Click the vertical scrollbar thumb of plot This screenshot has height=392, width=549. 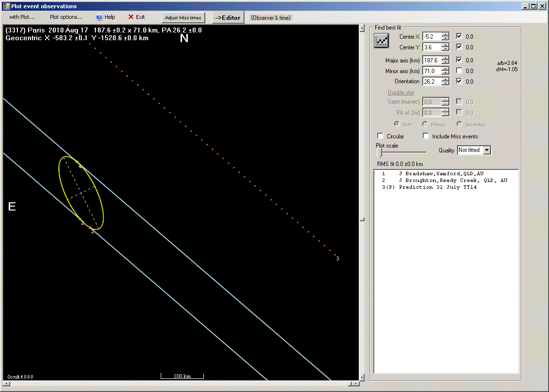pos(362,219)
